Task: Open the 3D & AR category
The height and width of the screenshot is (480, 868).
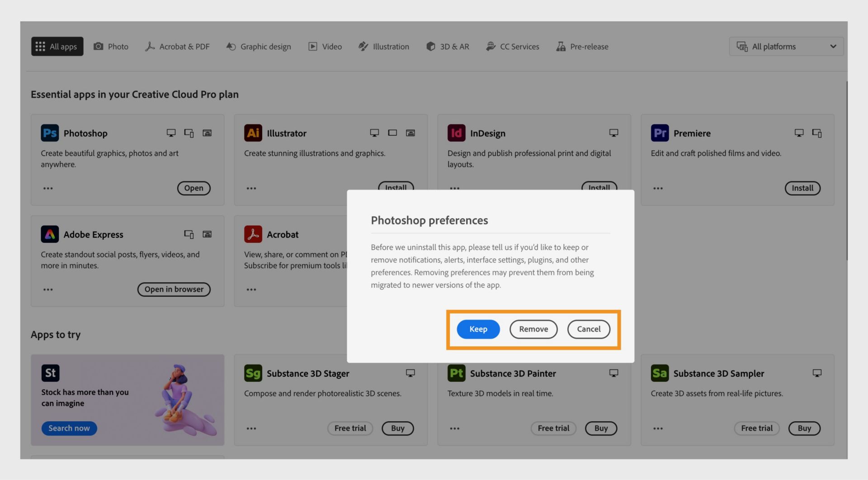Action: (448, 46)
